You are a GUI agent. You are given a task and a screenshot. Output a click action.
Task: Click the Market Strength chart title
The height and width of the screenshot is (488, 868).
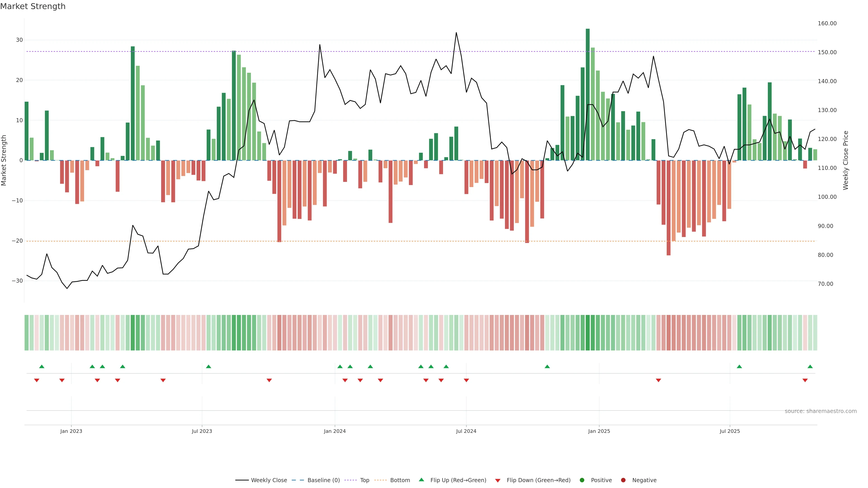[33, 6]
